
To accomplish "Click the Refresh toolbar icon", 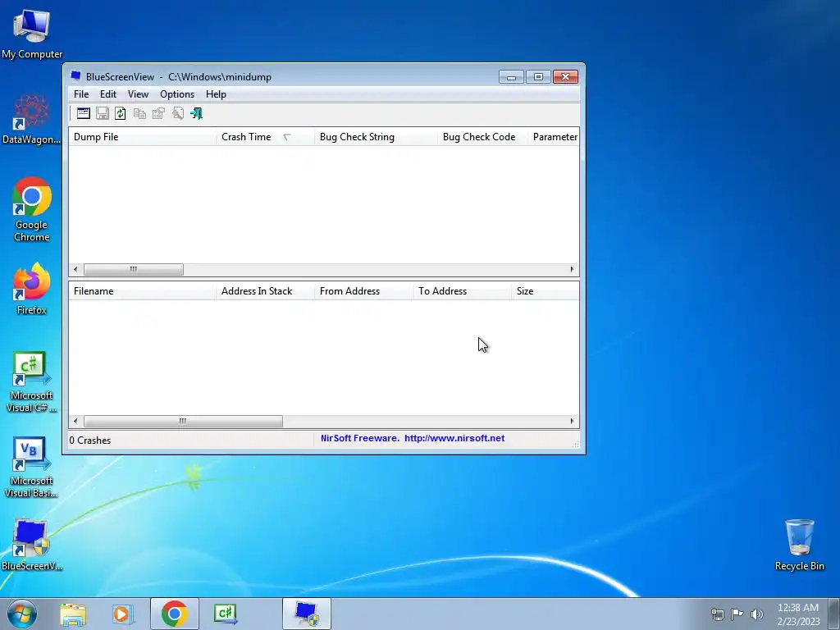I will coord(121,113).
